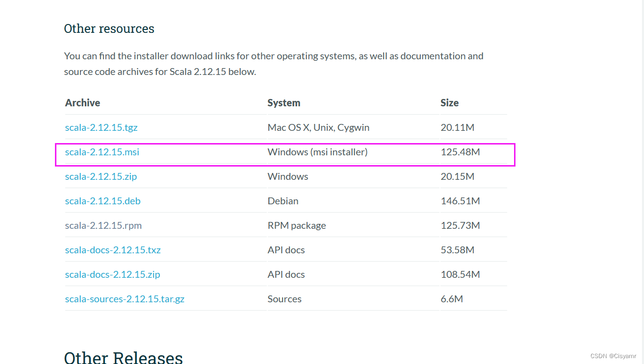Screen dimensions: 644x364
Task: Download the scala-2.12.15.msi installer
Action: click(102, 152)
